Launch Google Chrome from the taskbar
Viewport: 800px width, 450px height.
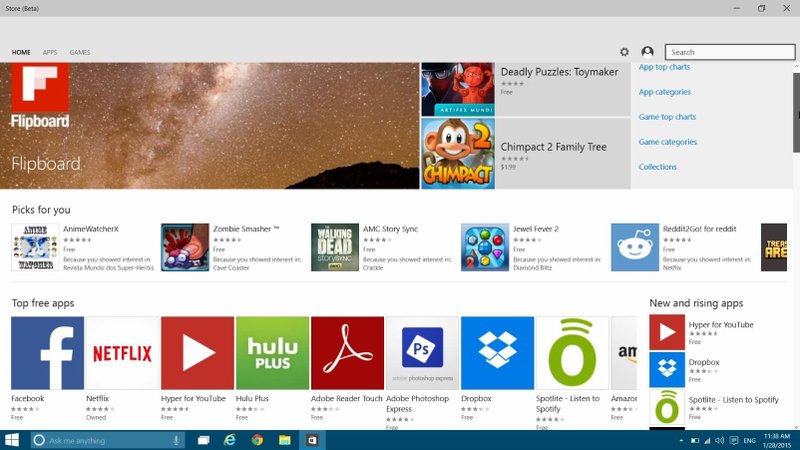(257, 440)
